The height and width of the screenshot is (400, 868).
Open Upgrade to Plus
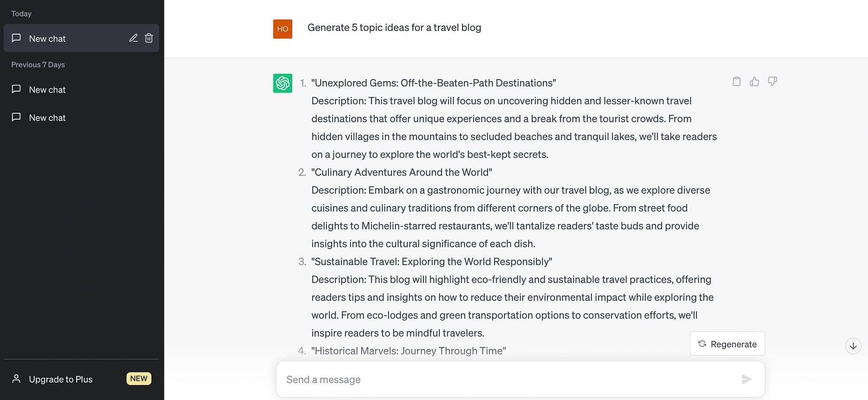pyautogui.click(x=61, y=379)
